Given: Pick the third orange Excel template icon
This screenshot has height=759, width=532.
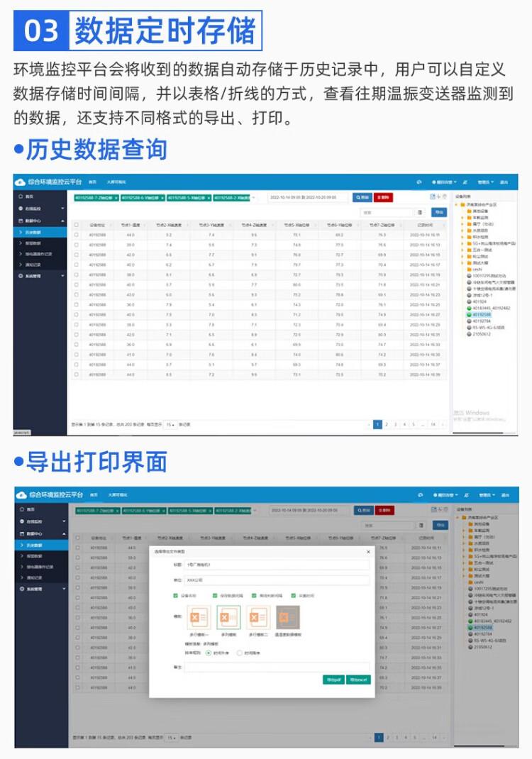Looking at the screenshot, I should [x=258, y=617].
